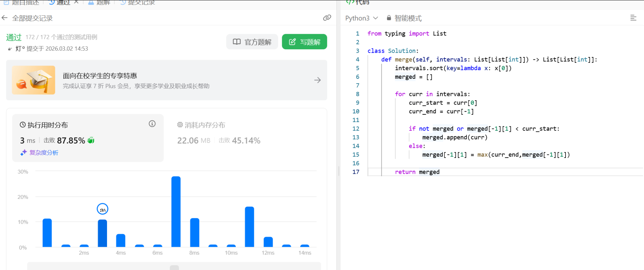Click the back arrow beside 全部提交记录

point(5,18)
